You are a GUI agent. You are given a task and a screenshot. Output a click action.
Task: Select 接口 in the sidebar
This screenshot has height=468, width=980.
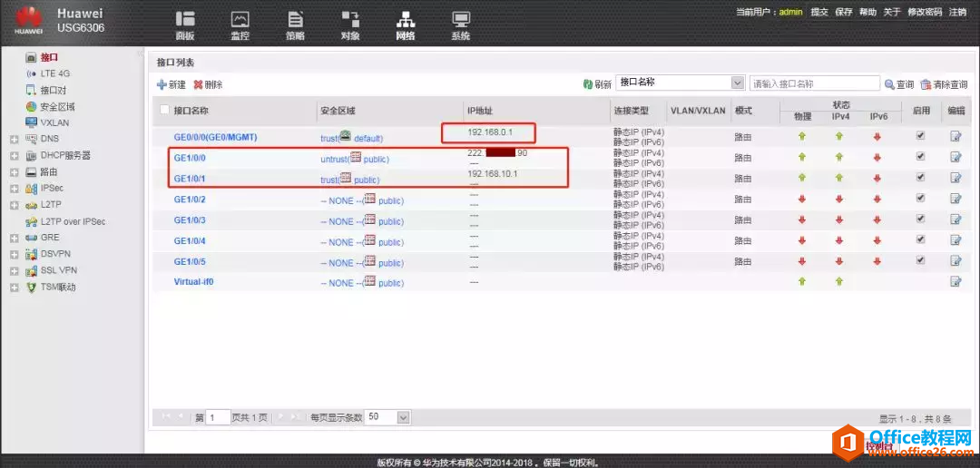[x=49, y=57]
